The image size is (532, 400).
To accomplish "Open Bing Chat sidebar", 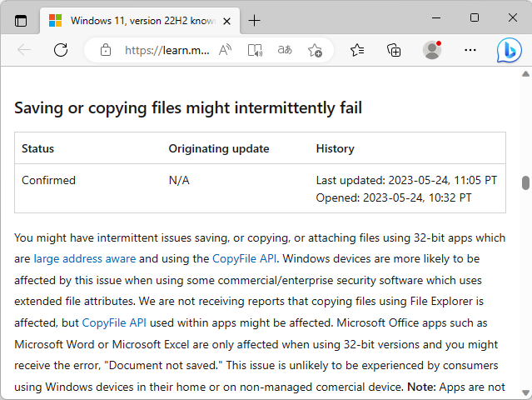I will click(509, 50).
